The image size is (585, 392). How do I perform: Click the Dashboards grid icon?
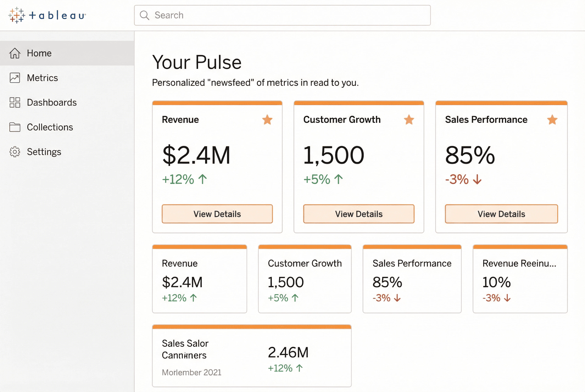tap(15, 103)
